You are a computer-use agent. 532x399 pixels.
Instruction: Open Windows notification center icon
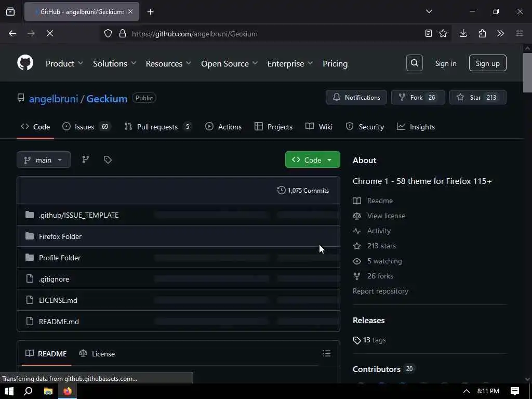(x=515, y=391)
